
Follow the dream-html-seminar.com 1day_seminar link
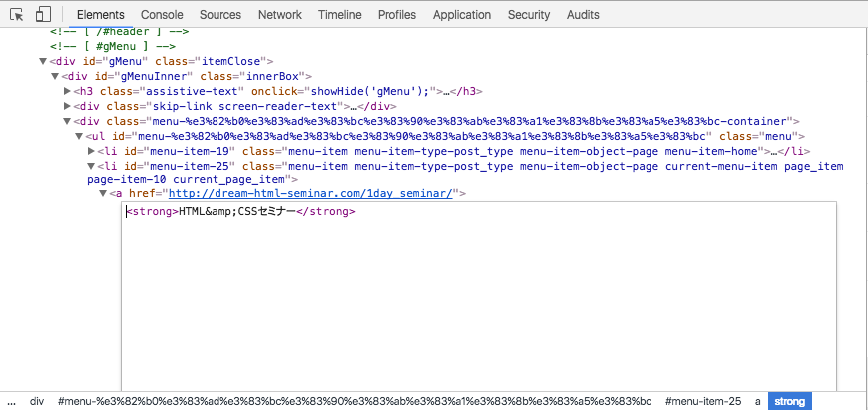(x=310, y=194)
